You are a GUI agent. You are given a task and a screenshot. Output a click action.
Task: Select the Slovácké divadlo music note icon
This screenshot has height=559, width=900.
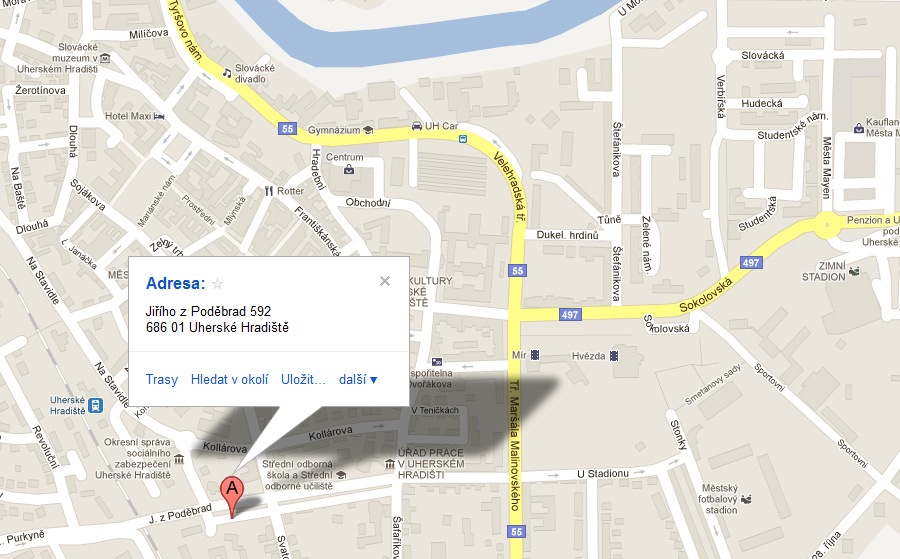tap(227, 73)
